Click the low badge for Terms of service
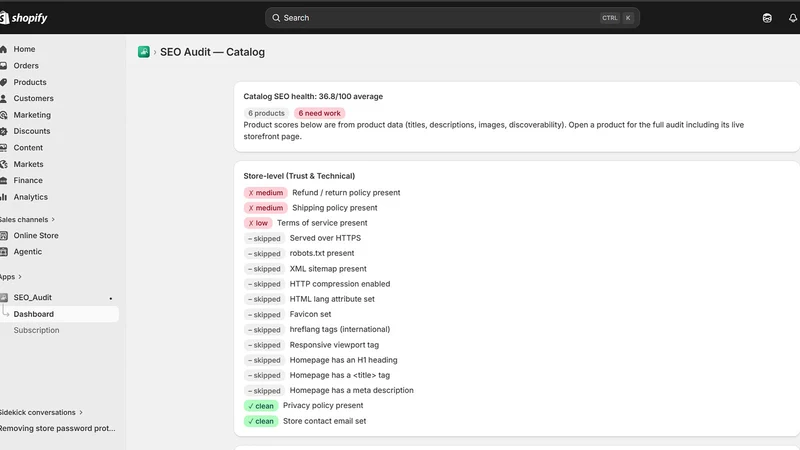The width and height of the screenshot is (800, 450). click(258, 223)
